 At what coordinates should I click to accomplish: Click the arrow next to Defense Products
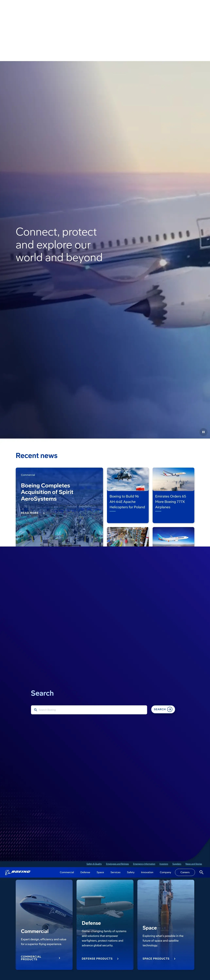click(118, 959)
